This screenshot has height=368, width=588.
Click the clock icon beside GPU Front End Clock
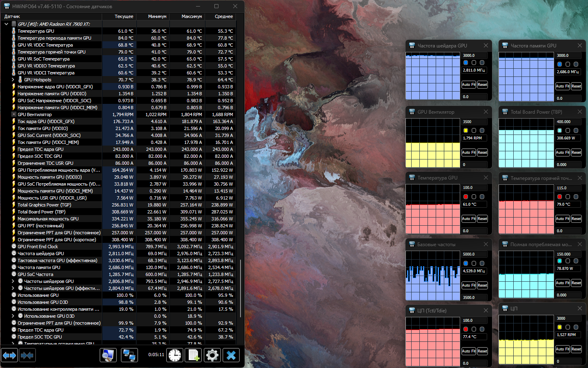click(14, 247)
